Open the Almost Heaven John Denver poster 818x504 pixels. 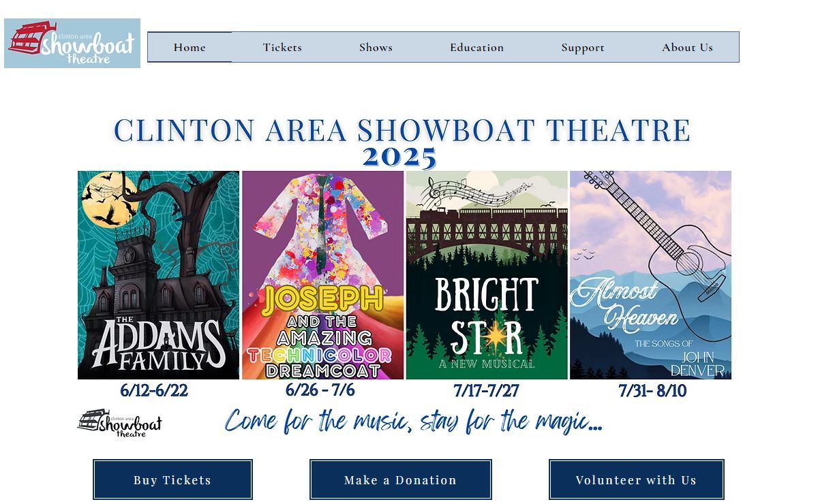(650, 275)
